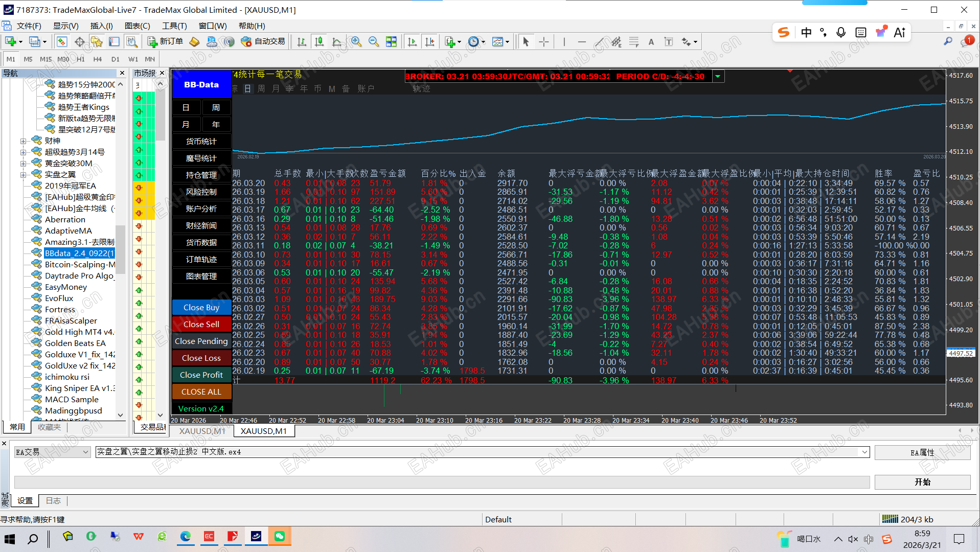Click the Zoom In magnifier icon
Image resolution: width=980 pixels, height=552 pixels.
pos(356,42)
